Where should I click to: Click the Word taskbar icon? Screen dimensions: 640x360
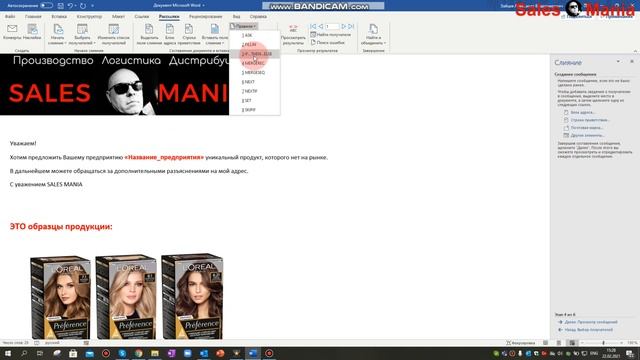click(253, 353)
